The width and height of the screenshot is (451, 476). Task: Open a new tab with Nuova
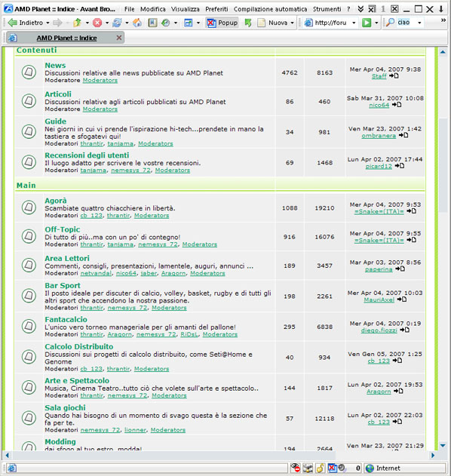[272, 23]
